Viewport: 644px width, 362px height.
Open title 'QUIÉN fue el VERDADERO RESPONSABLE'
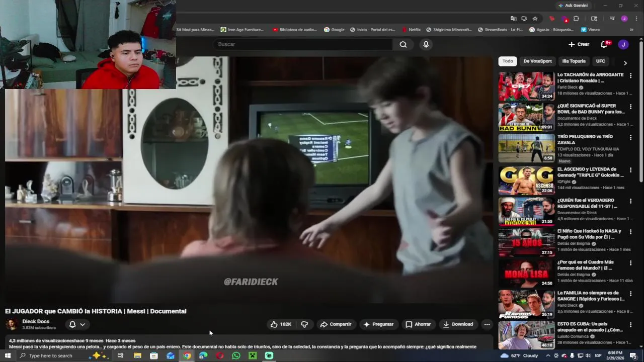point(587,203)
